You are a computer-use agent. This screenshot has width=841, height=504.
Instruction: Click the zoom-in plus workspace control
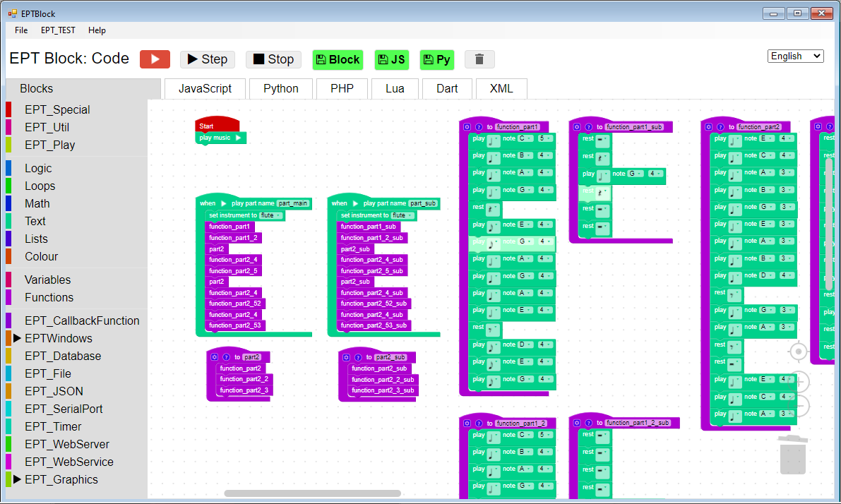(798, 382)
